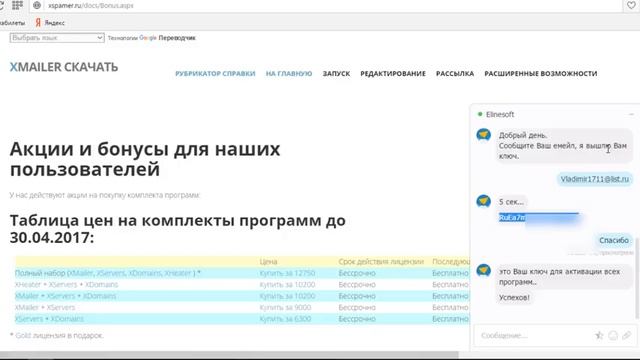The height and width of the screenshot is (360, 640).
Task: Open the Яндекс bookmark
Action: (x=50, y=23)
